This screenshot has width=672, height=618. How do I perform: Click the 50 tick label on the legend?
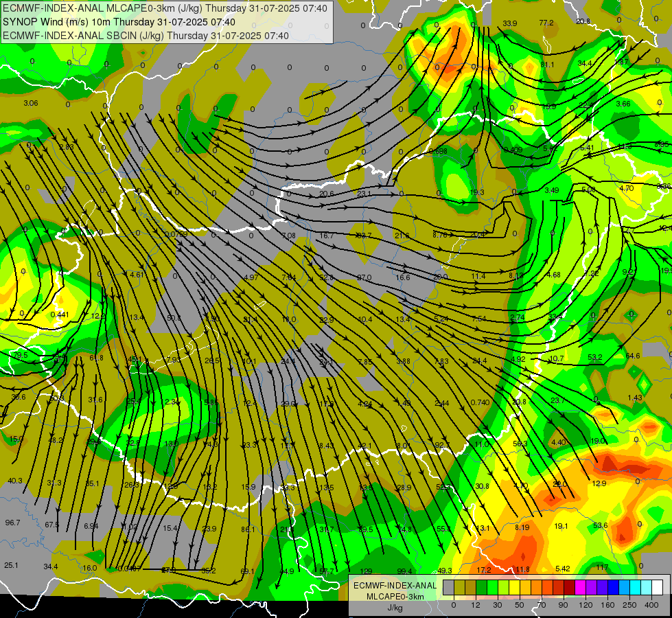pos(520,605)
